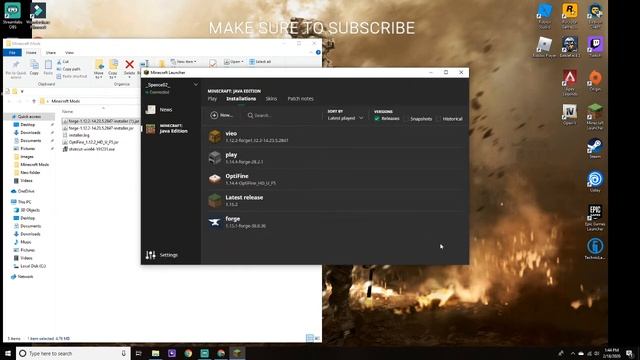Image resolution: width=640 pixels, height=360 pixels.
Task: Open the vieo installation block icon
Action: tap(215, 136)
